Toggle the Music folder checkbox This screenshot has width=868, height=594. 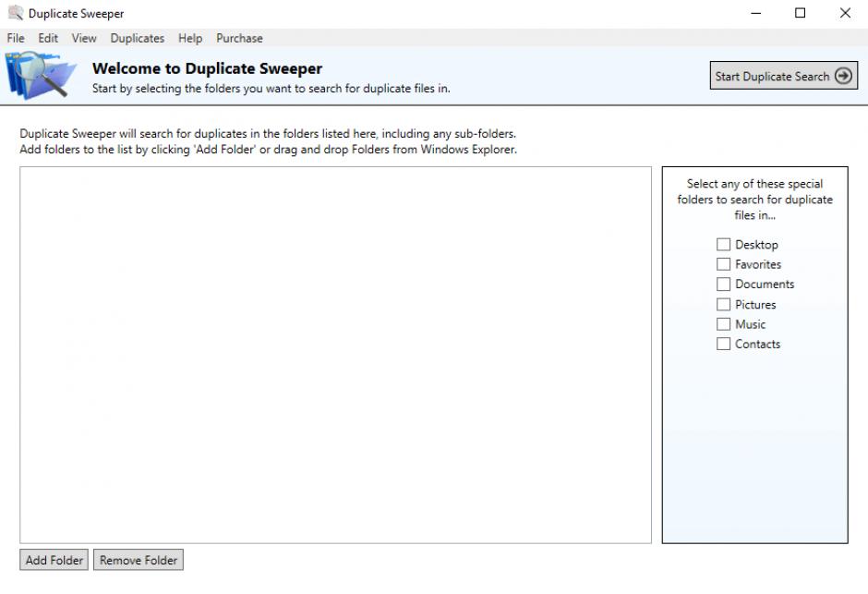coord(723,324)
